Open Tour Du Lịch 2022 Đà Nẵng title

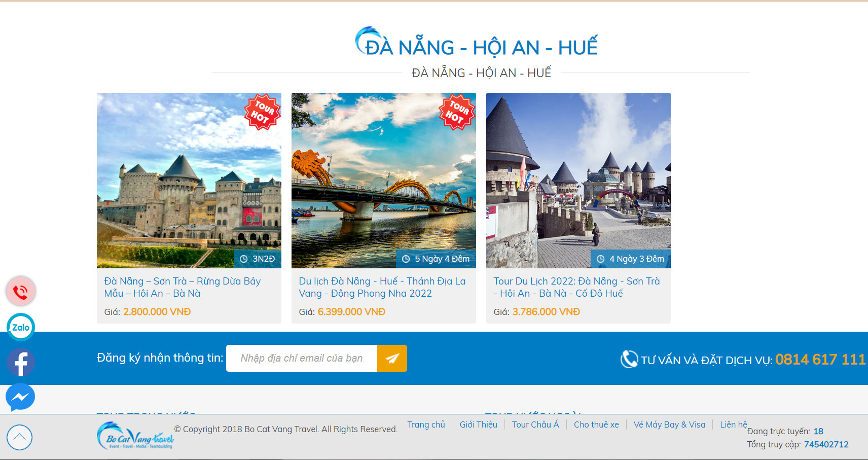pos(576,287)
